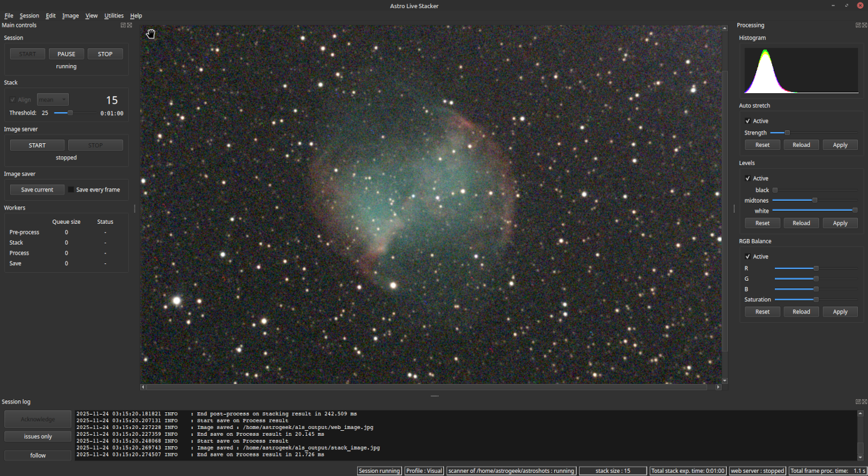Screen dimensions: 868x476
Task: Open the mean stacking mode dropdown
Action: point(53,99)
